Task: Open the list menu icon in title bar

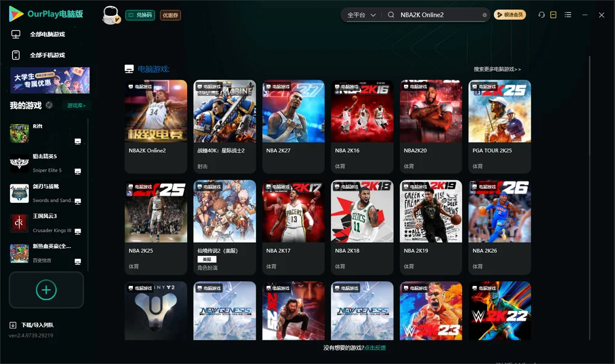Action: (x=568, y=15)
